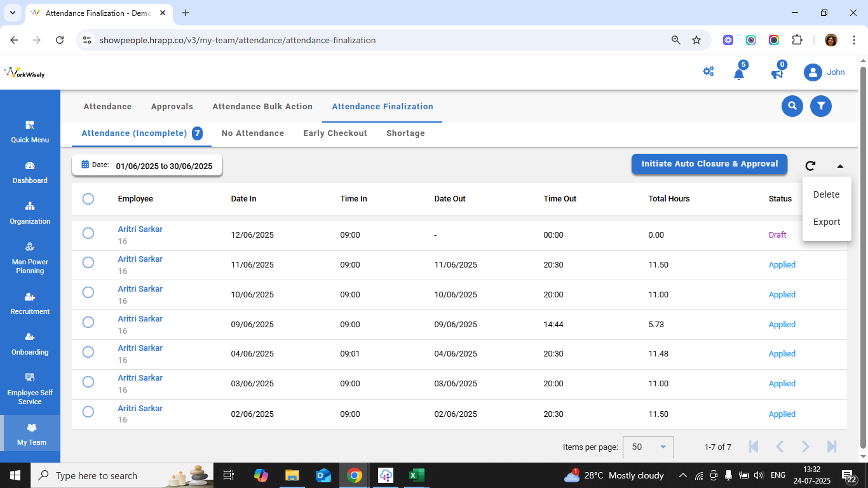868x488 pixels.
Task: Open Excel from the Windows taskbar
Action: point(416,475)
